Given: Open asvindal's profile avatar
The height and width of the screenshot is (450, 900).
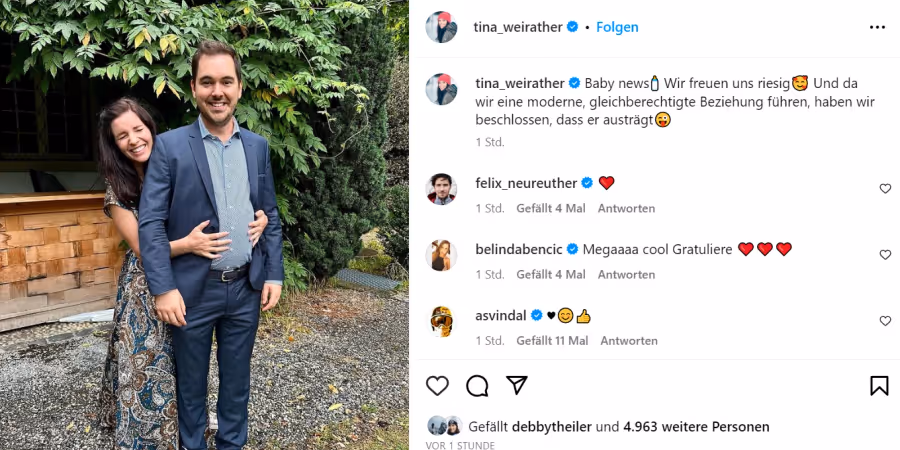Looking at the screenshot, I should (441, 321).
